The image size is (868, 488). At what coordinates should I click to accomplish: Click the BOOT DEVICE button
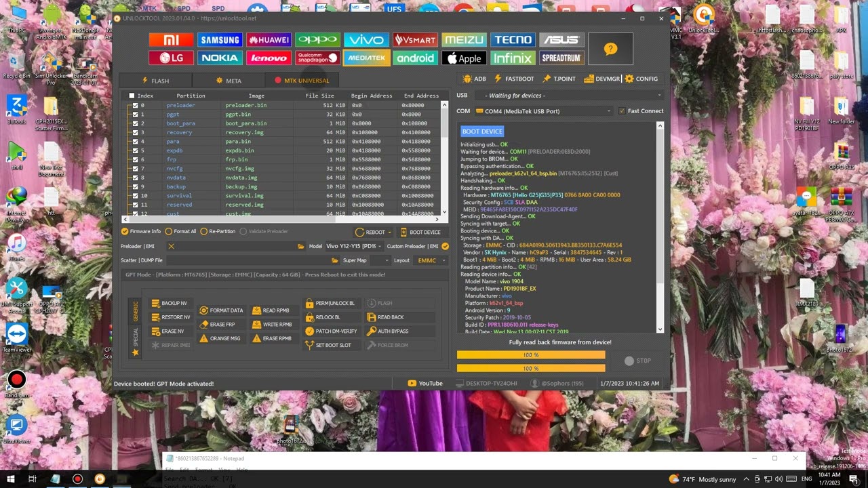[x=420, y=232]
